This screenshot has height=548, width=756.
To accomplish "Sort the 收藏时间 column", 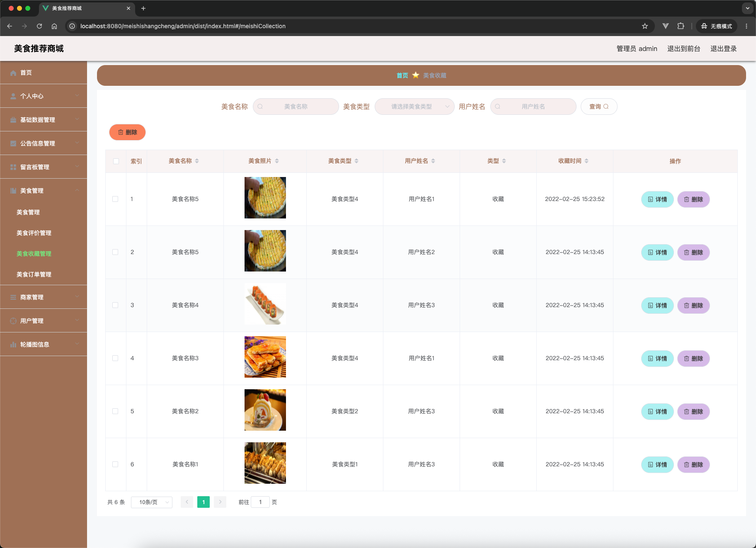I will click(x=586, y=161).
